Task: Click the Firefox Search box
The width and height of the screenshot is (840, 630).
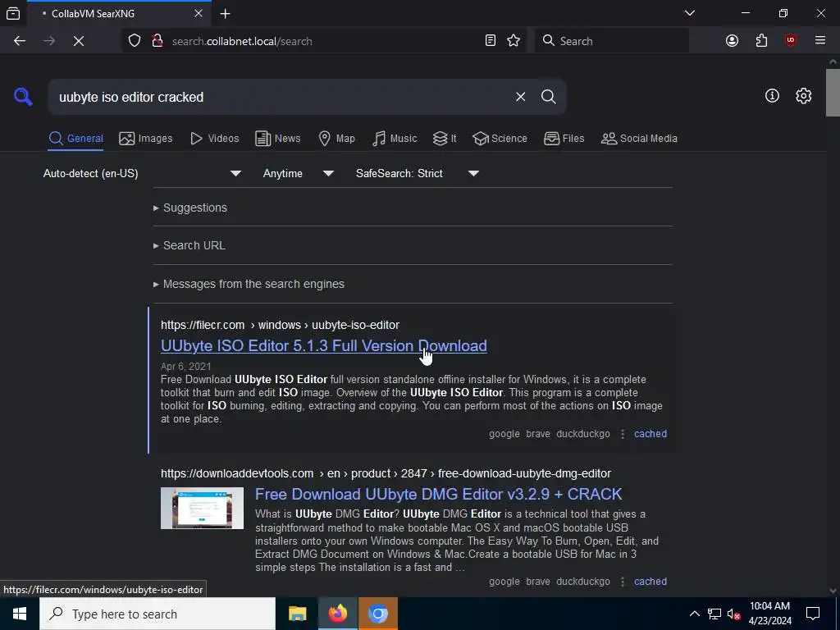Action: [612, 41]
